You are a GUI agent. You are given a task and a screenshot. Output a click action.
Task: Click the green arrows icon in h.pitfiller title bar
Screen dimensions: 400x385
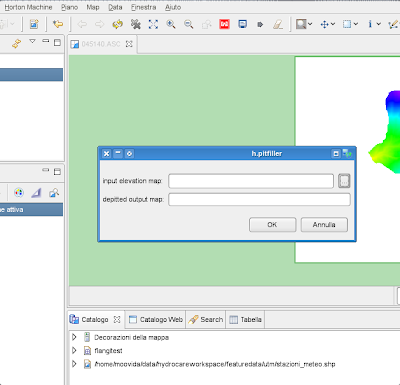tap(347, 153)
